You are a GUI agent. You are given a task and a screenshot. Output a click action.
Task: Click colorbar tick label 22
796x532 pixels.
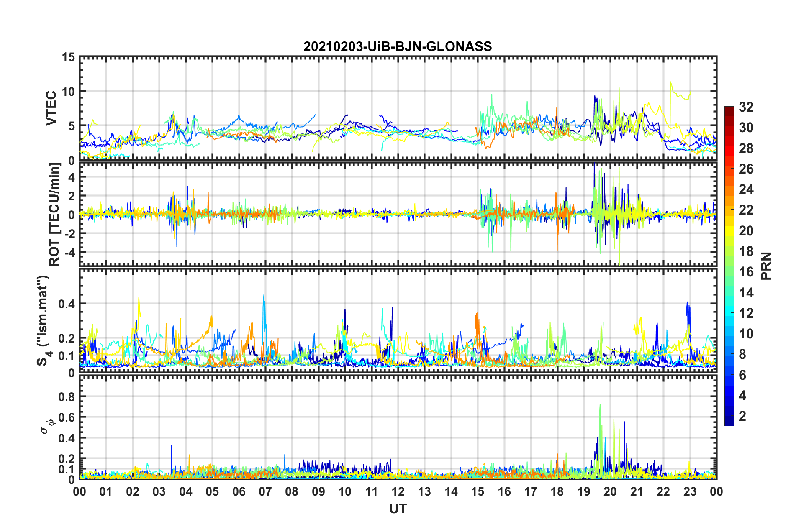(x=746, y=210)
